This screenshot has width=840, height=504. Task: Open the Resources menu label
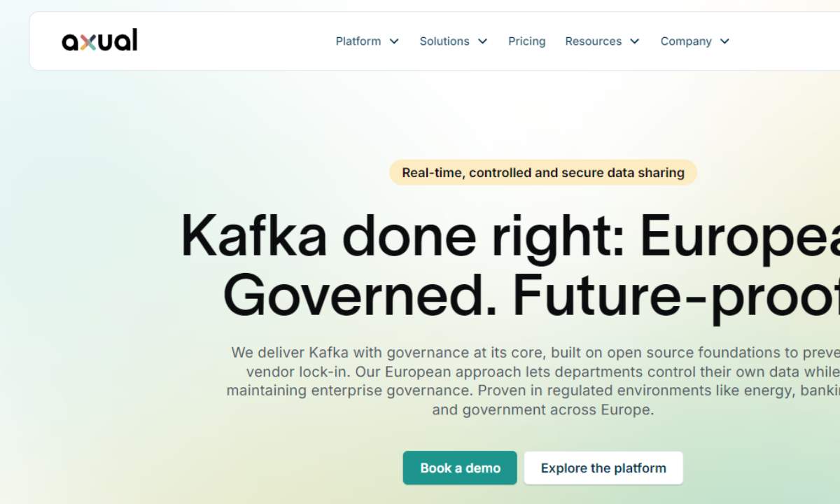pos(593,41)
